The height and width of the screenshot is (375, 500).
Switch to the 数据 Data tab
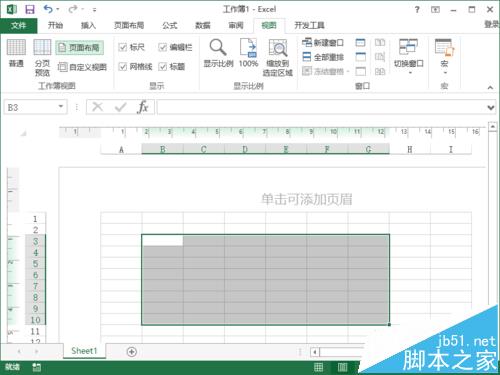coord(203,25)
